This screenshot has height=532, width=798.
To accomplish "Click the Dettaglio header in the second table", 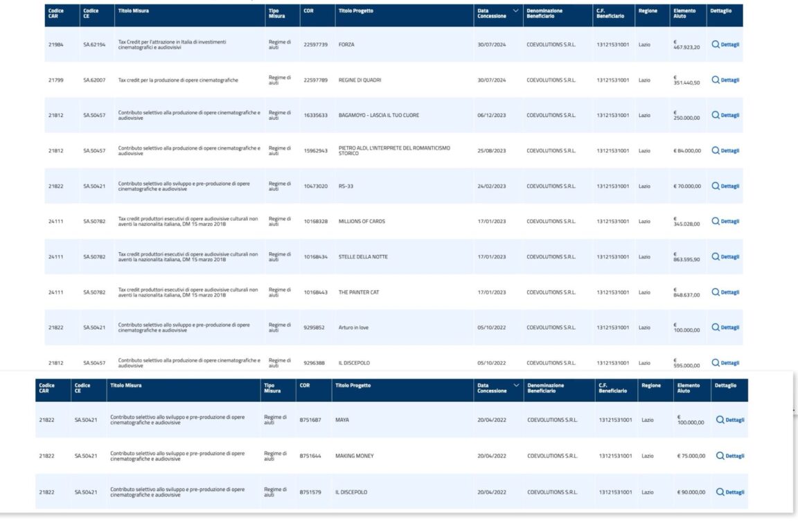I will pyautogui.click(x=725, y=385).
